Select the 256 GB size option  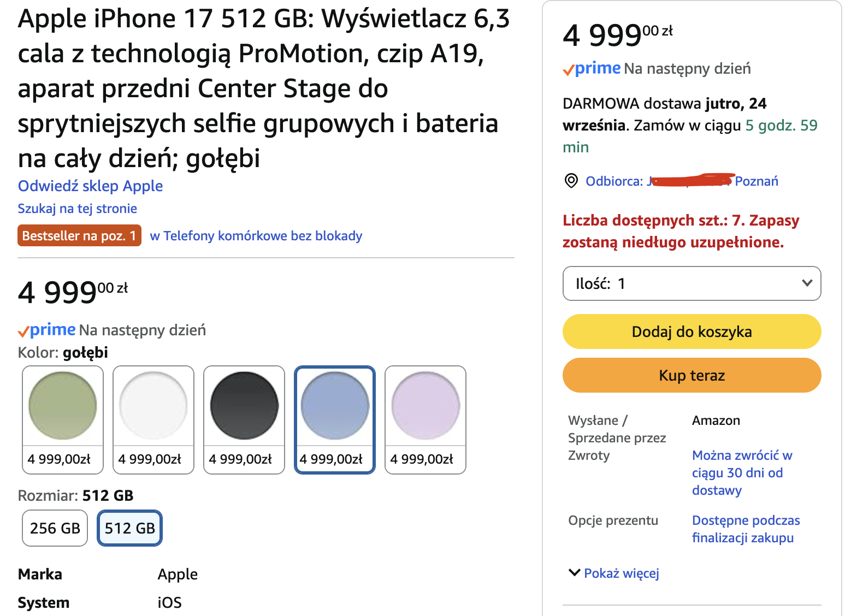coord(55,528)
